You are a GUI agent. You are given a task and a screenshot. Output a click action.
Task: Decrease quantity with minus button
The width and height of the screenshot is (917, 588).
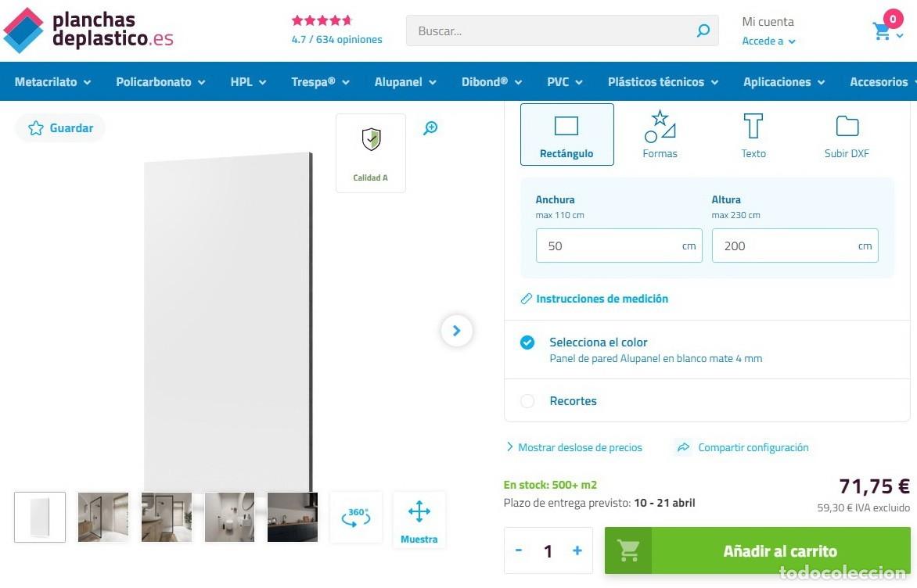[519, 550]
